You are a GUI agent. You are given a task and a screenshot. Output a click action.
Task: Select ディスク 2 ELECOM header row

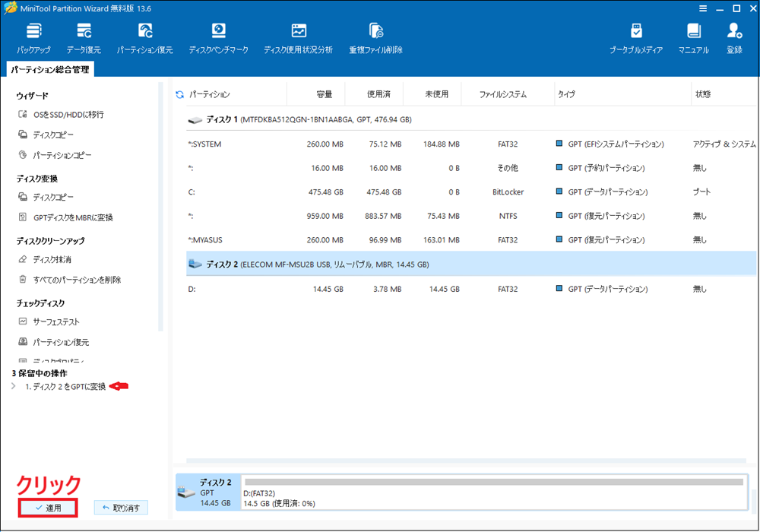[x=471, y=264]
